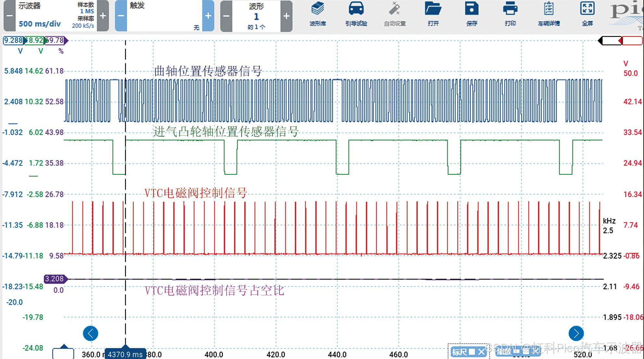644x359 pixels.
Task: Click the auto setup (自动设置) icon
Action: 394,10
